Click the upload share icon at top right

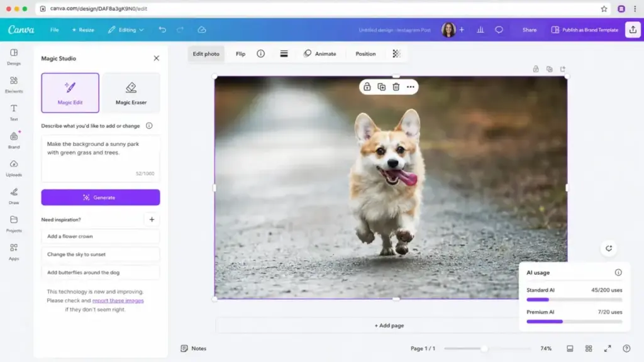pos(633,30)
